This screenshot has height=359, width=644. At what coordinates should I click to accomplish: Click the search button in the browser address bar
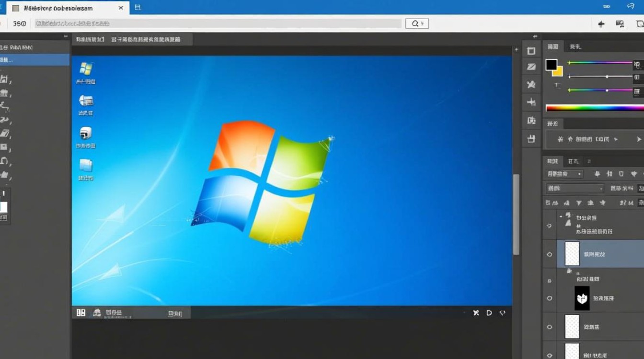pyautogui.click(x=416, y=23)
